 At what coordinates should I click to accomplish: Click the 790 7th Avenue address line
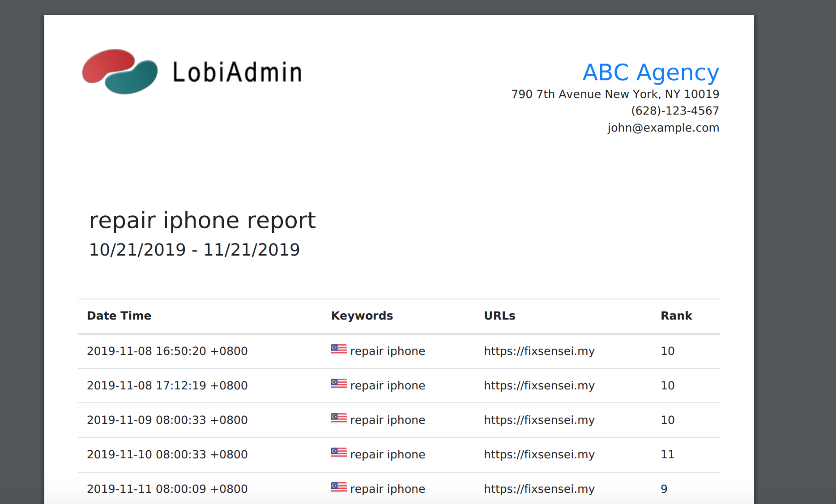coord(615,94)
